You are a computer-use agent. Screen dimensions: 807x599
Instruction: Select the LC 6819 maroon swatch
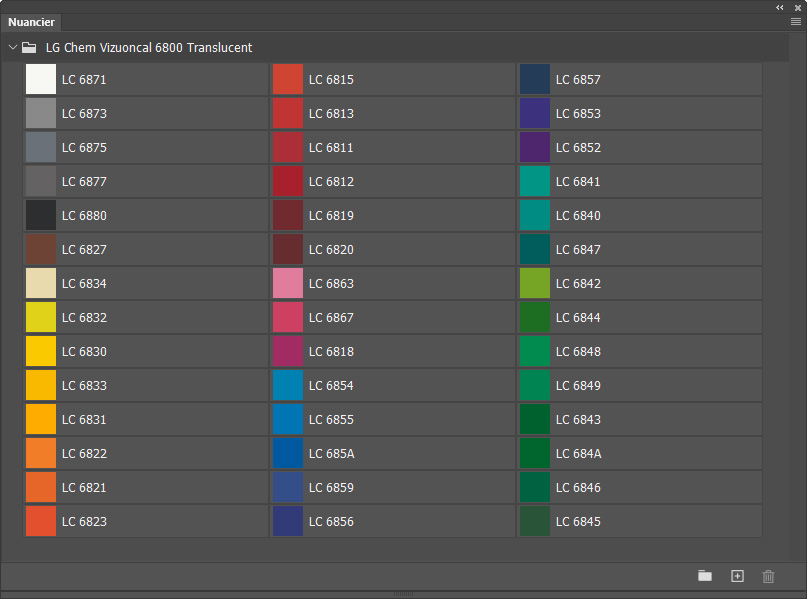click(288, 215)
